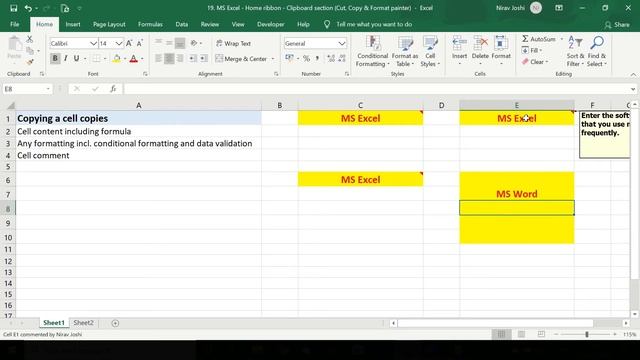This screenshot has width=640, height=360.
Task: Open the font size dropdown
Action: (x=118, y=43)
